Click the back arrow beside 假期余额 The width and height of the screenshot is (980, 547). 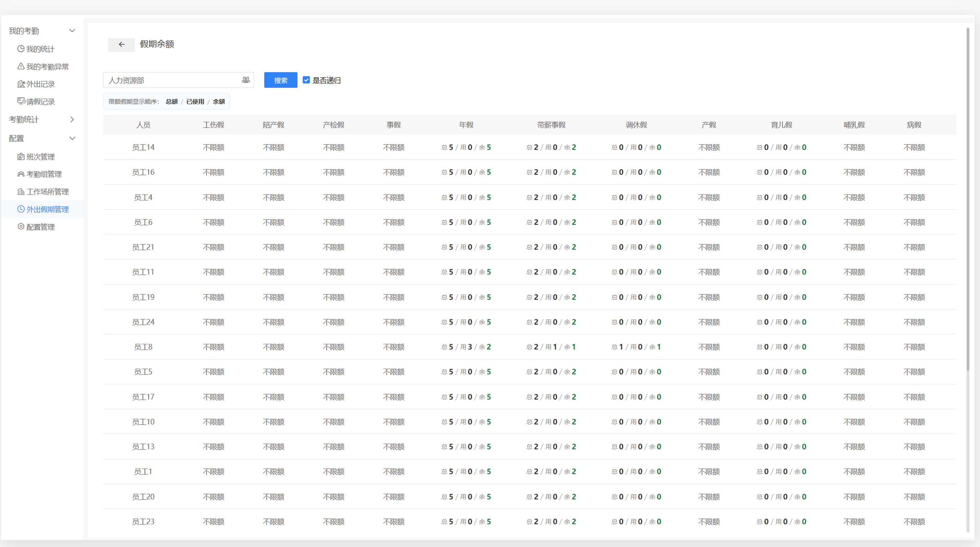[121, 45]
